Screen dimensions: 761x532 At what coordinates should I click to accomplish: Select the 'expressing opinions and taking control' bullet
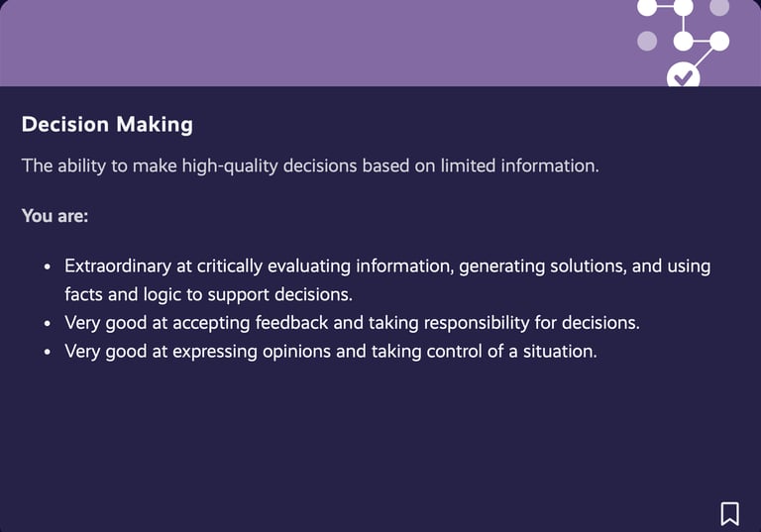point(331,352)
